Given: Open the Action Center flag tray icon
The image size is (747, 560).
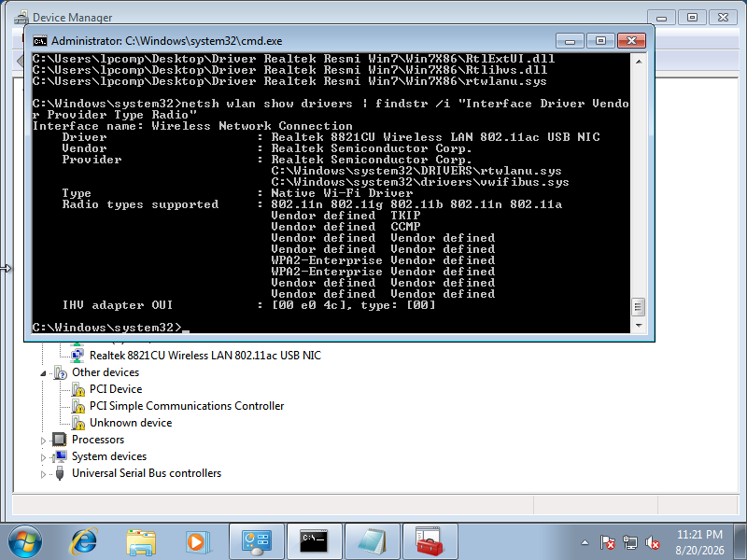Looking at the screenshot, I should (x=607, y=542).
